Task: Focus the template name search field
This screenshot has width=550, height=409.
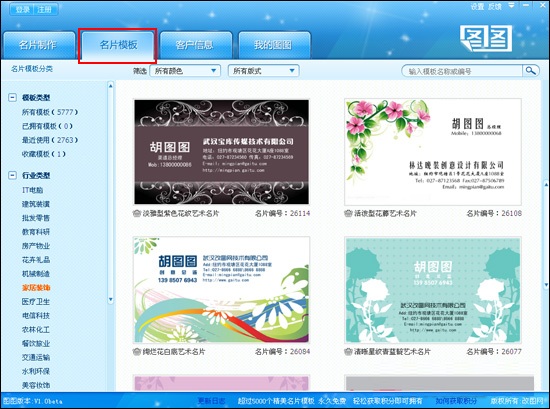Action: (462, 71)
